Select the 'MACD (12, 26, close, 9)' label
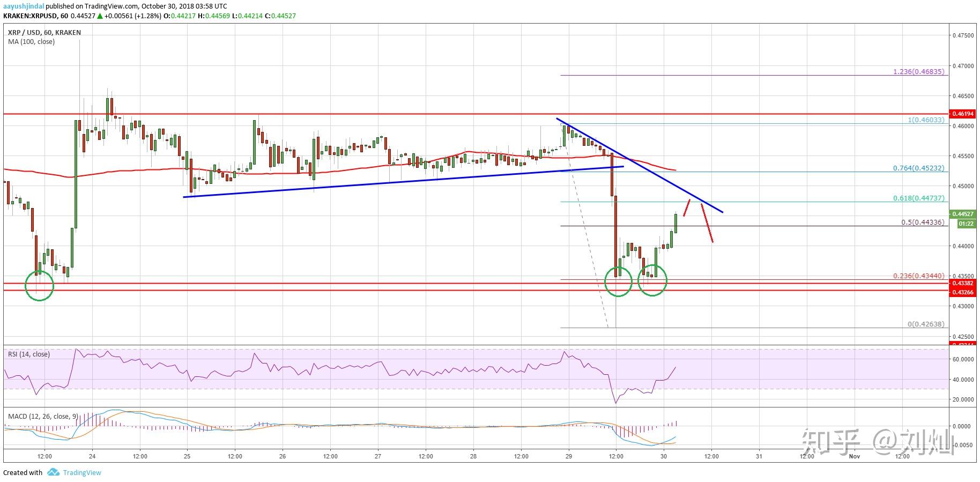 [x=43, y=416]
